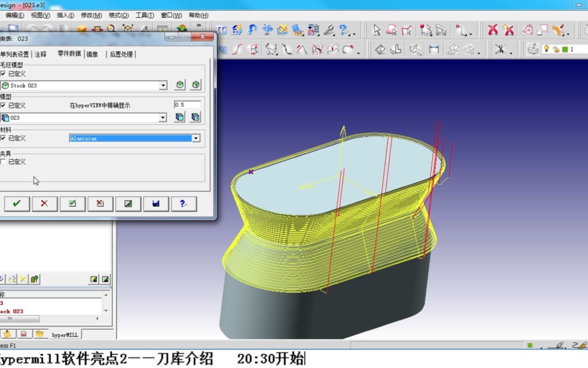Viewport: 588px width, 368px height.
Task: Switch to the 注释 tab
Action: click(x=40, y=54)
